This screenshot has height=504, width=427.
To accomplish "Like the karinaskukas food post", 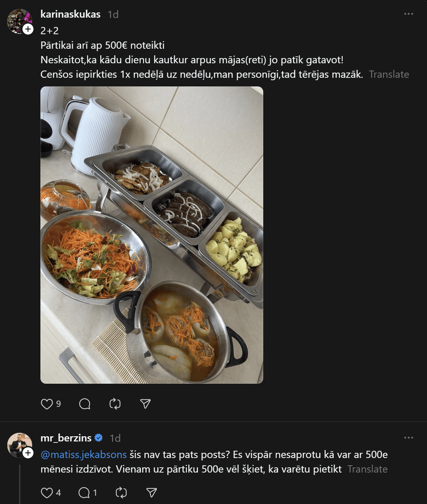I will (x=47, y=404).
